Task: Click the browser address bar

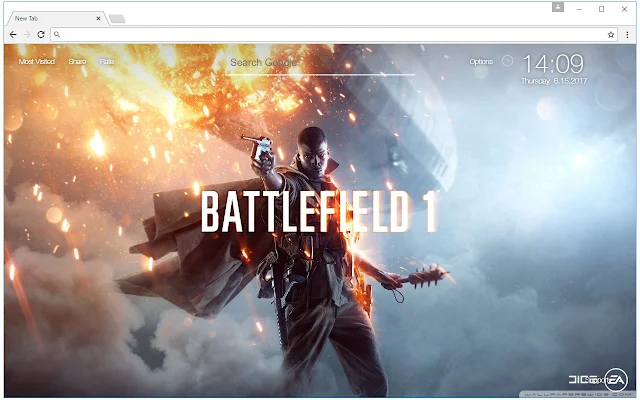Action: pos(333,35)
